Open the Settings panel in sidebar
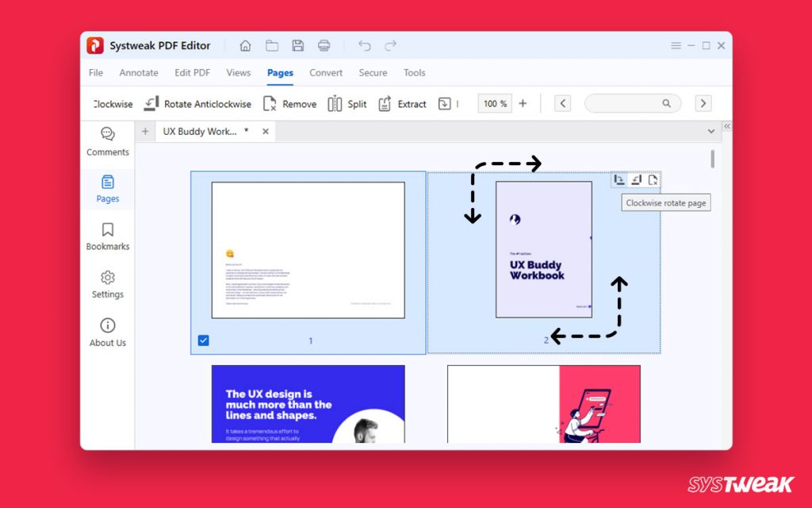812x508 pixels. (107, 284)
